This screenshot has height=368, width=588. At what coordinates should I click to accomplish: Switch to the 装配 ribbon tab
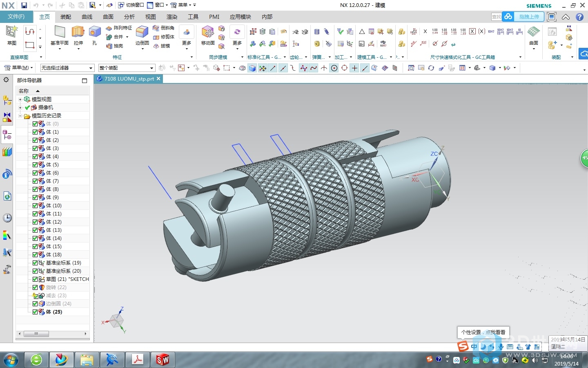point(66,17)
